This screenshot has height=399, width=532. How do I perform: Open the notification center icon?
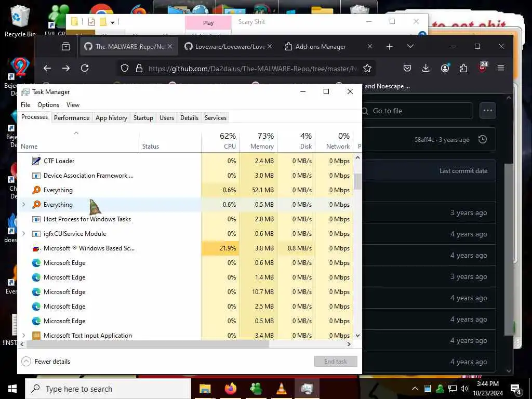tap(515, 390)
